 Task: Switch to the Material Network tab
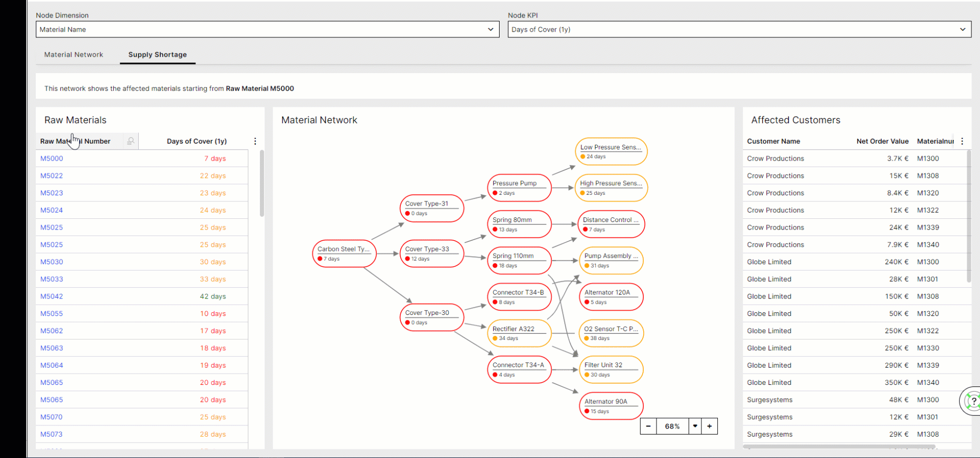coord(74,54)
